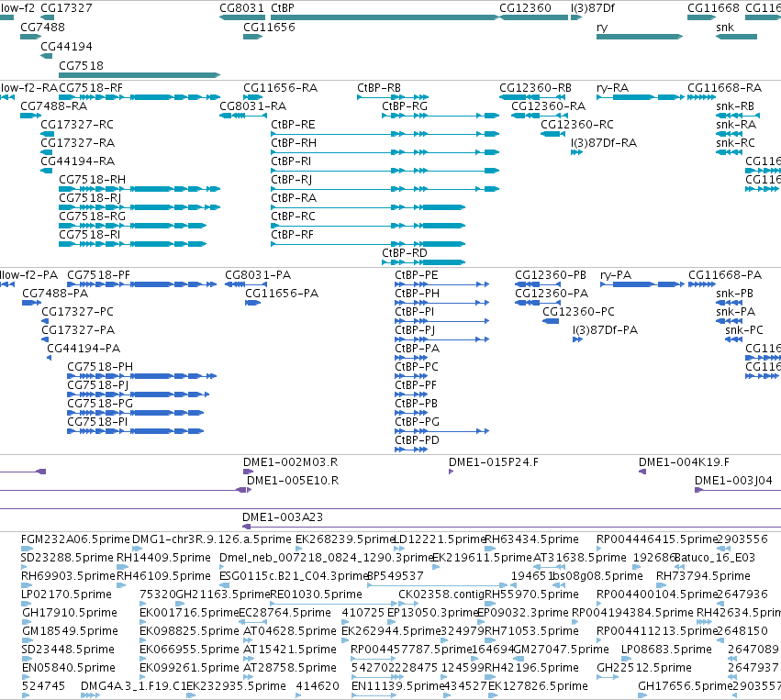Click the l(3)87Df gene label
The image size is (781, 700).
click(593, 8)
